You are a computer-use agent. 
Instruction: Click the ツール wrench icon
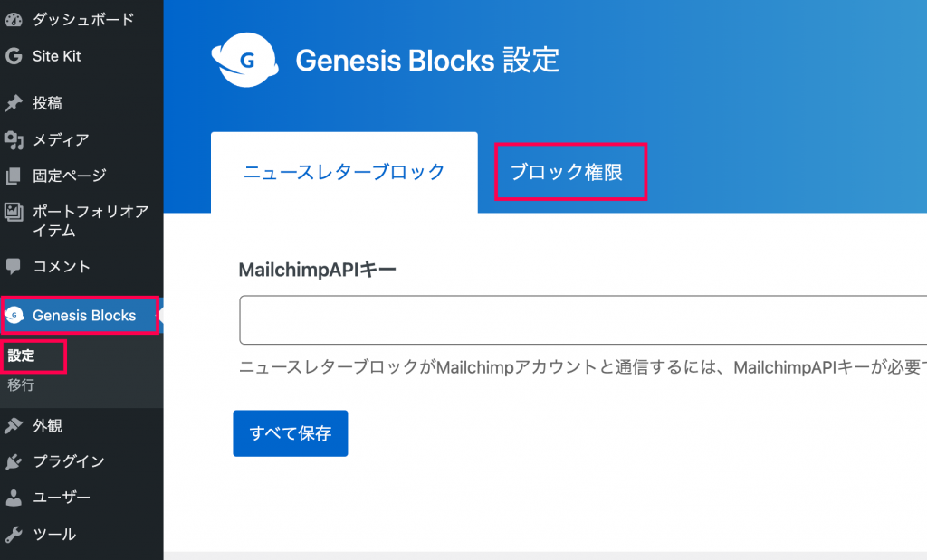click(x=14, y=535)
